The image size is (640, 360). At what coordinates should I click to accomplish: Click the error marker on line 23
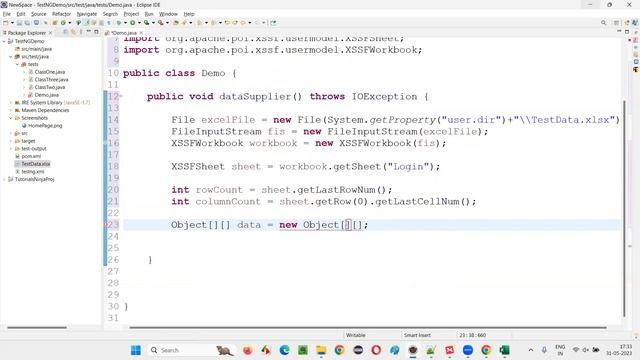[x=105, y=225]
